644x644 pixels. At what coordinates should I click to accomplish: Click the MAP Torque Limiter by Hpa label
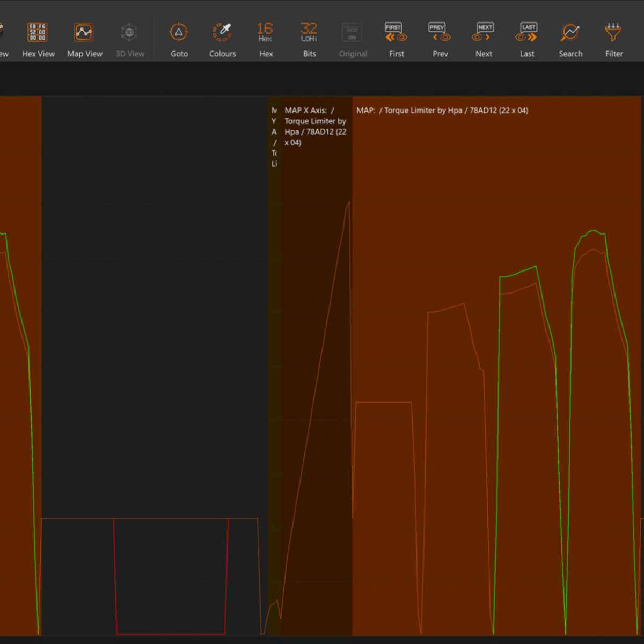tap(442, 111)
